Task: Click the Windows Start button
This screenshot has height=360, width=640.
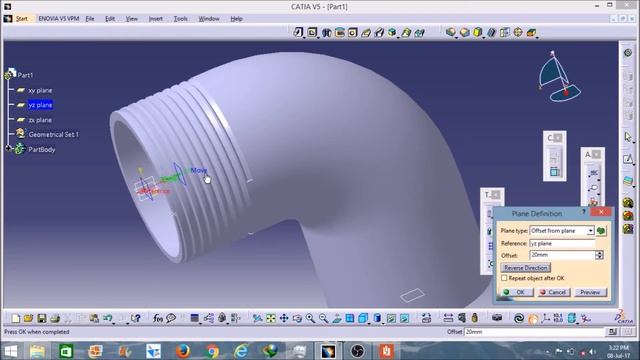Action: click(x=11, y=351)
